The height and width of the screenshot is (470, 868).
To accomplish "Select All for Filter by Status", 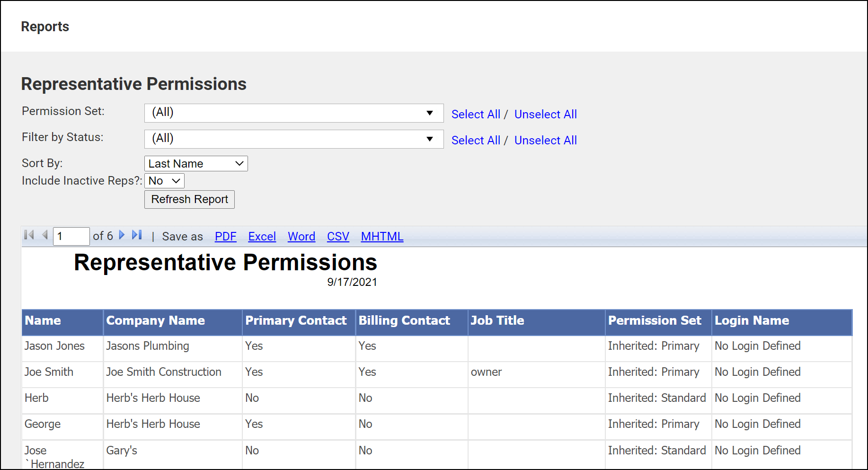I will (475, 141).
